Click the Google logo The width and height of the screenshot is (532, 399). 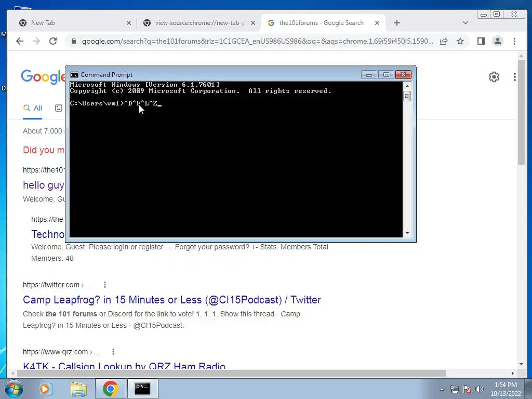(x=43, y=77)
